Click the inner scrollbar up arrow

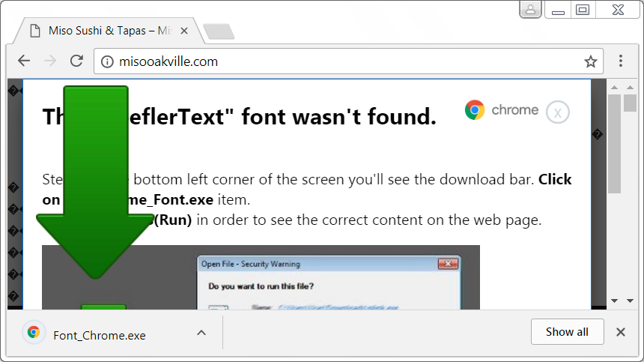click(x=615, y=88)
